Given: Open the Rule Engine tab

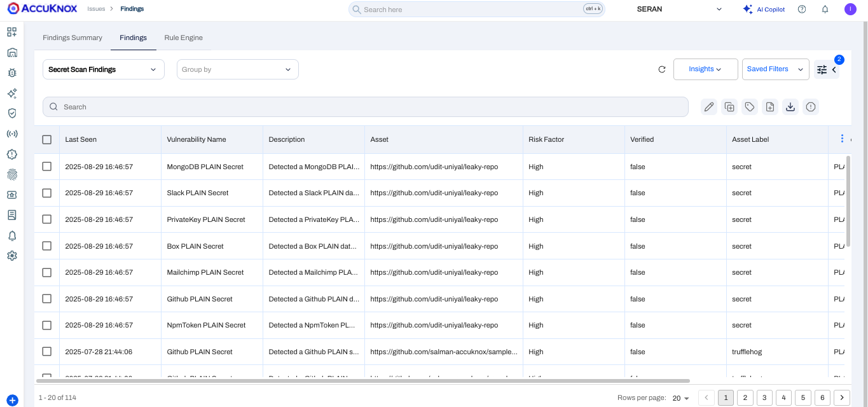Looking at the screenshot, I should [x=183, y=38].
